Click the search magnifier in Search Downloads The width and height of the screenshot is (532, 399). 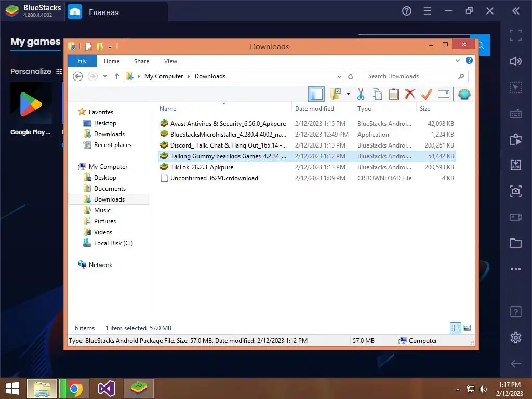[461, 76]
